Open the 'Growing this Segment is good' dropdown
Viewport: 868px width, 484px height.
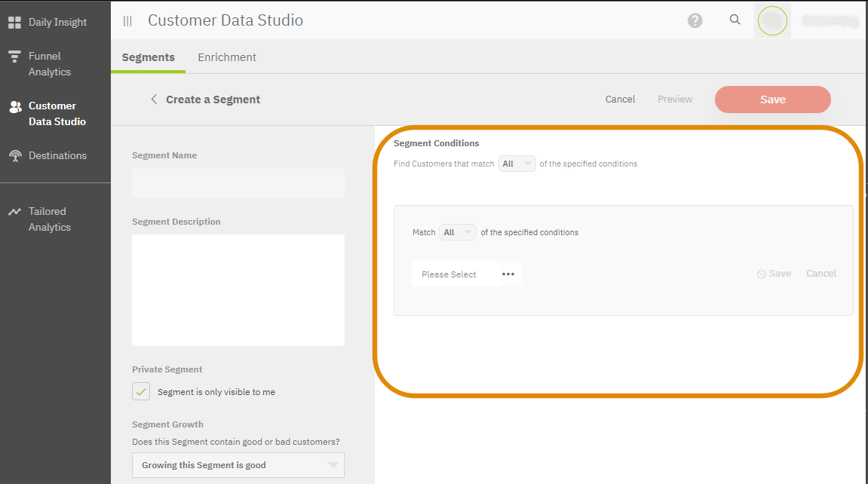[238, 465]
